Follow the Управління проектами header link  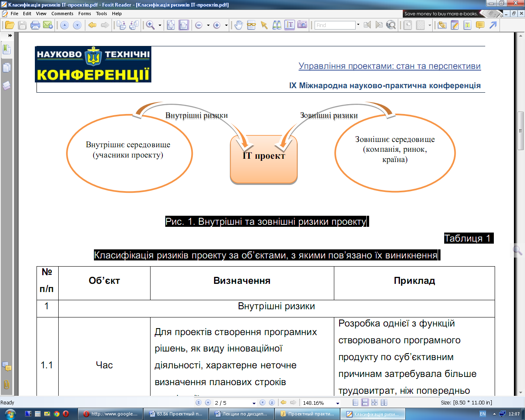(390, 66)
